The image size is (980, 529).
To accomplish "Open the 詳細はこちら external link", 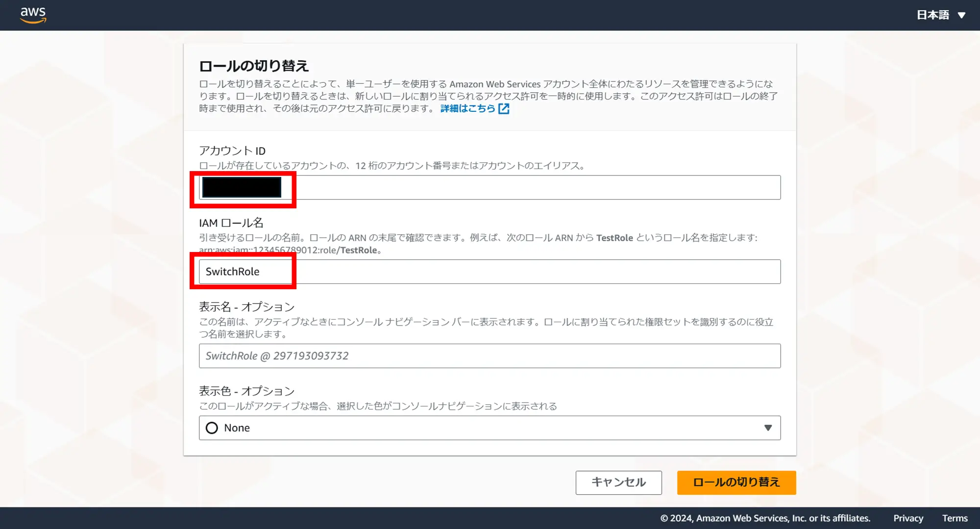I will pyautogui.click(x=474, y=108).
